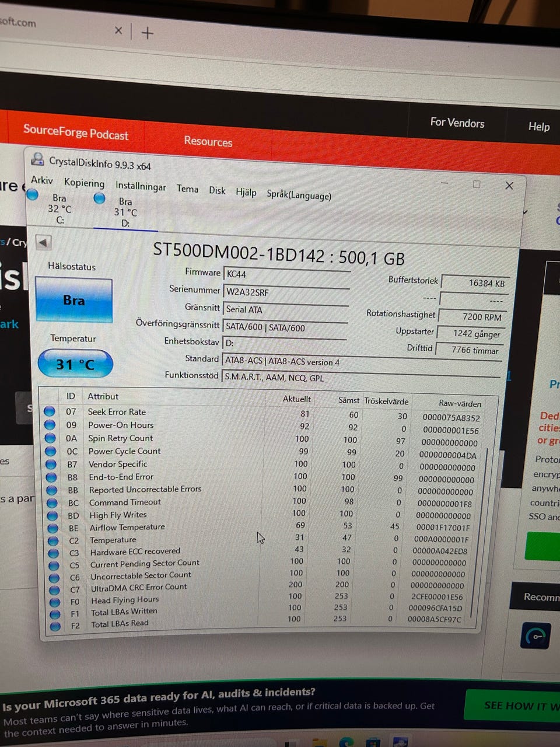Open the Språk(Language) menu

point(299,195)
